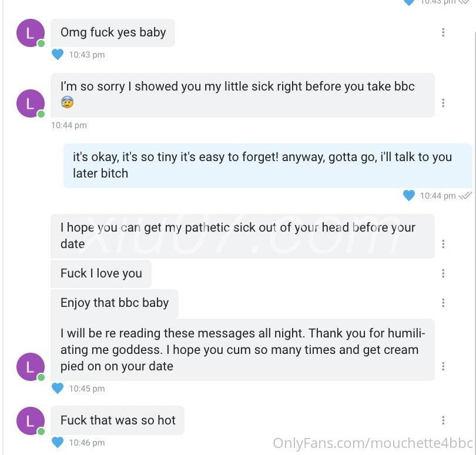Screen dimensions: 476x455
Task: Toggle the heart like next to 10:46 pm
Action: [x=58, y=442]
